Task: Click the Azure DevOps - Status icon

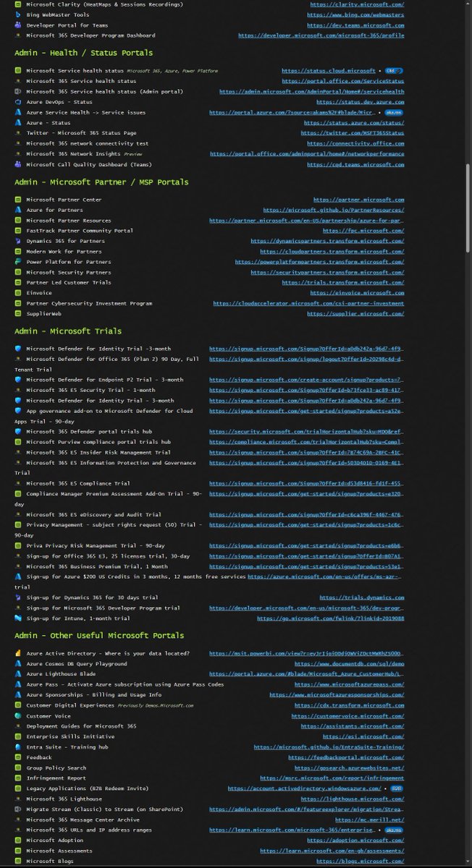Action: pos(19,102)
